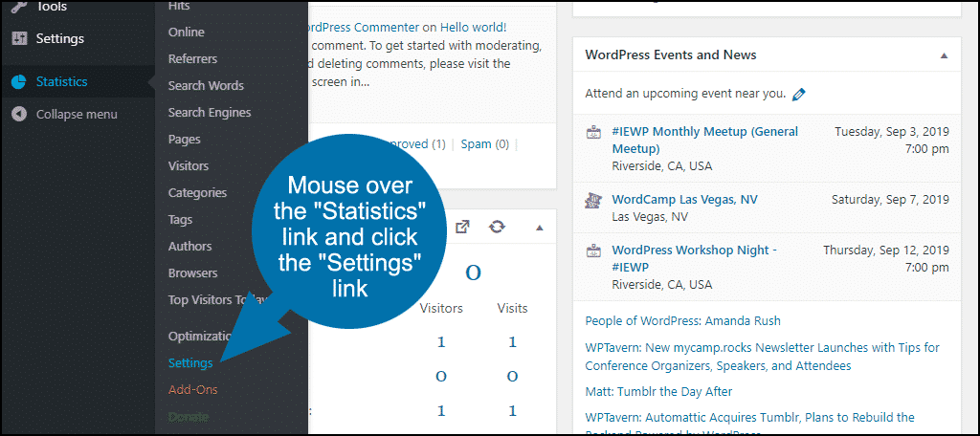Open Visitors in Statistics submenu
980x436 pixels.
[x=189, y=166]
